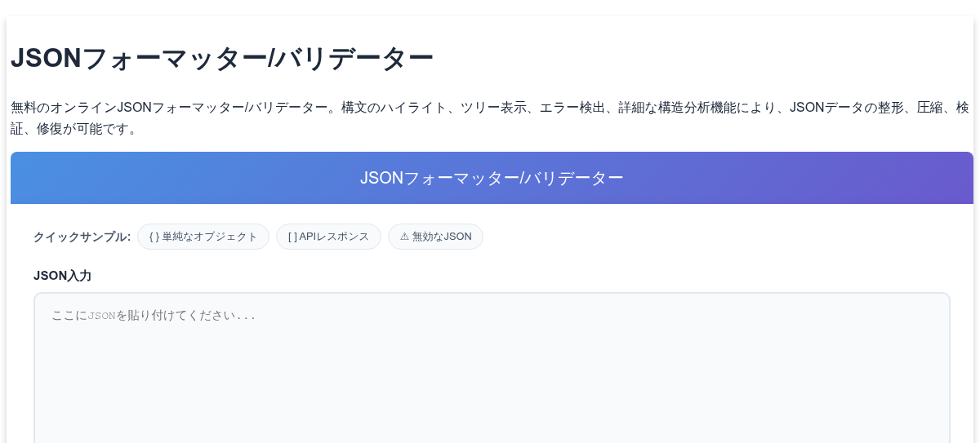Click the curly braces { } icon
The height and width of the screenshot is (443, 980).
tap(154, 237)
